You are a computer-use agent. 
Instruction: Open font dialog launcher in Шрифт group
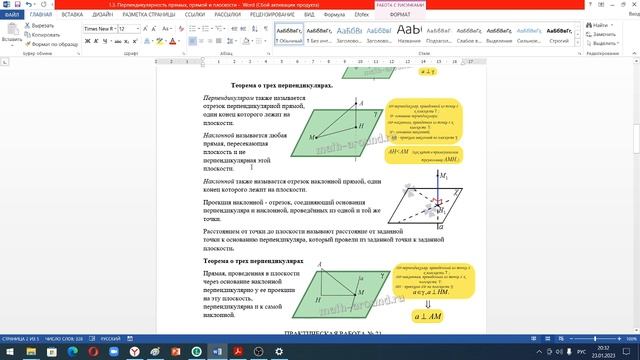(x=183, y=53)
